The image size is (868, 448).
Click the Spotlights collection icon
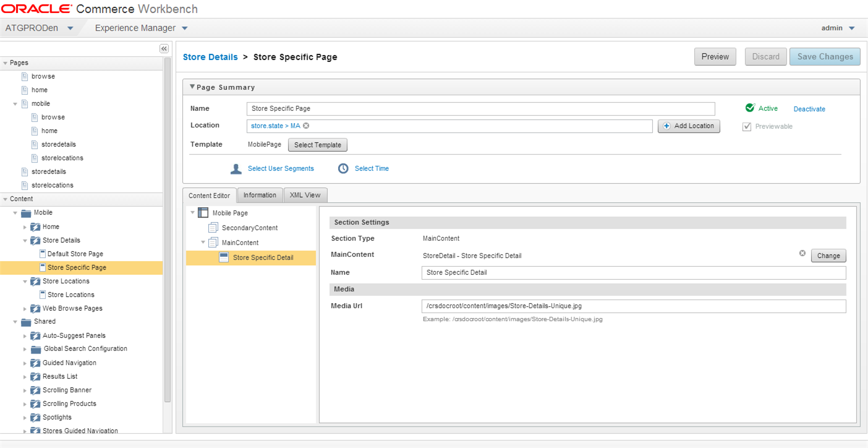[x=35, y=418]
